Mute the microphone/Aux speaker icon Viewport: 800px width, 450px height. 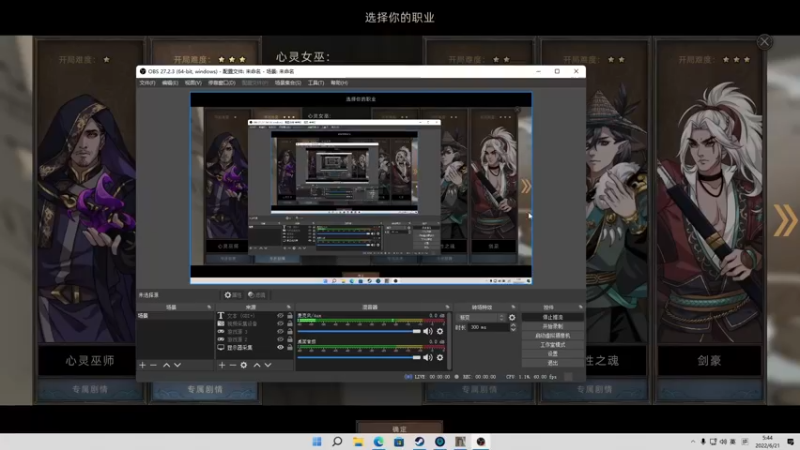click(x=428, y=331)
